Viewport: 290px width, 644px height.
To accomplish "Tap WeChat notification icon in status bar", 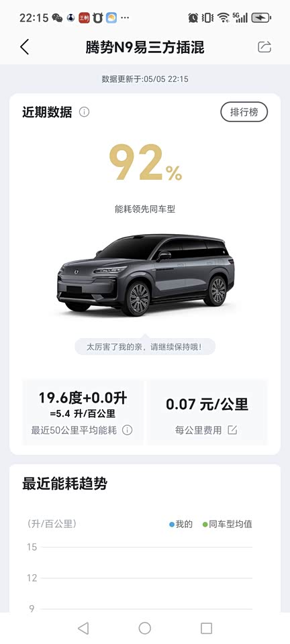I will tap(57, 17).
